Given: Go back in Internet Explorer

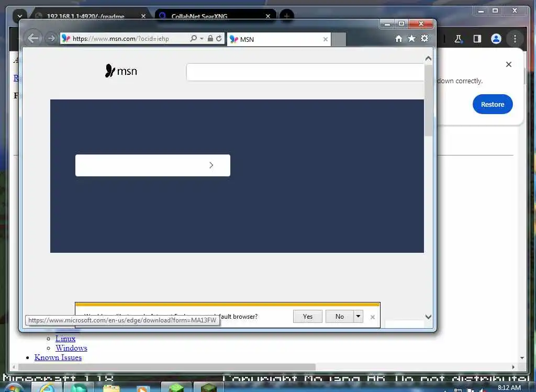Looking at the screenshot, I should coord(33,38).
